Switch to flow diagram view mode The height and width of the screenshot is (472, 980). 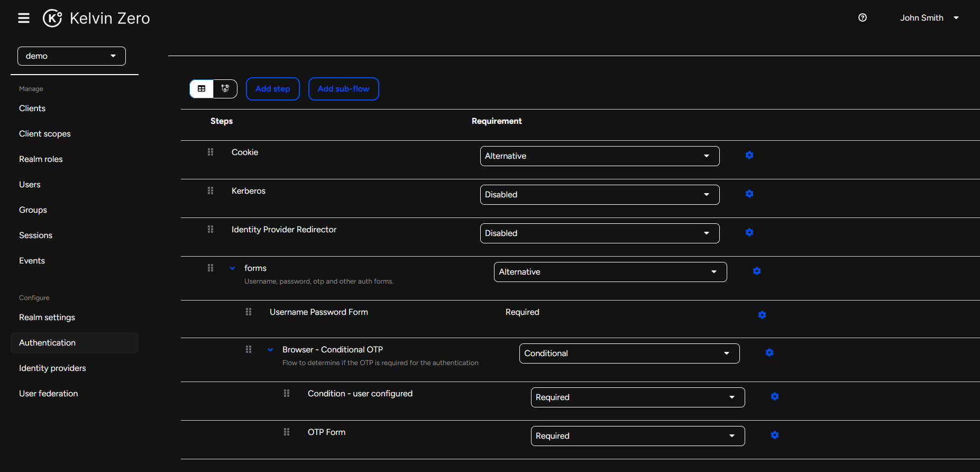[225, 89]
